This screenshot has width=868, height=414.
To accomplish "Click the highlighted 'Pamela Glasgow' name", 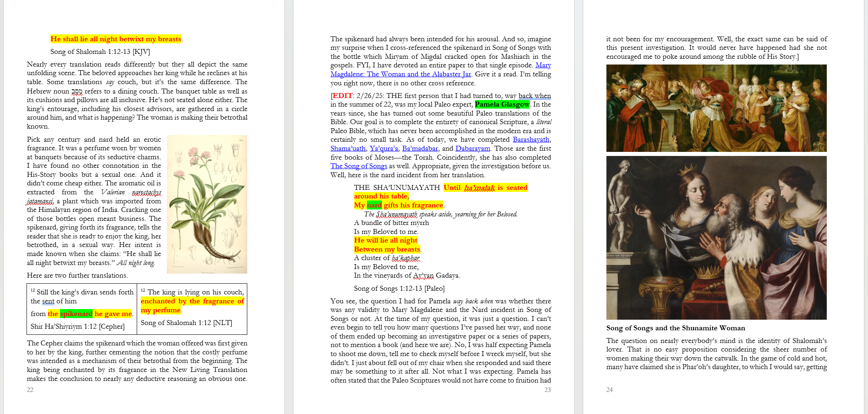I will (502, 105).
